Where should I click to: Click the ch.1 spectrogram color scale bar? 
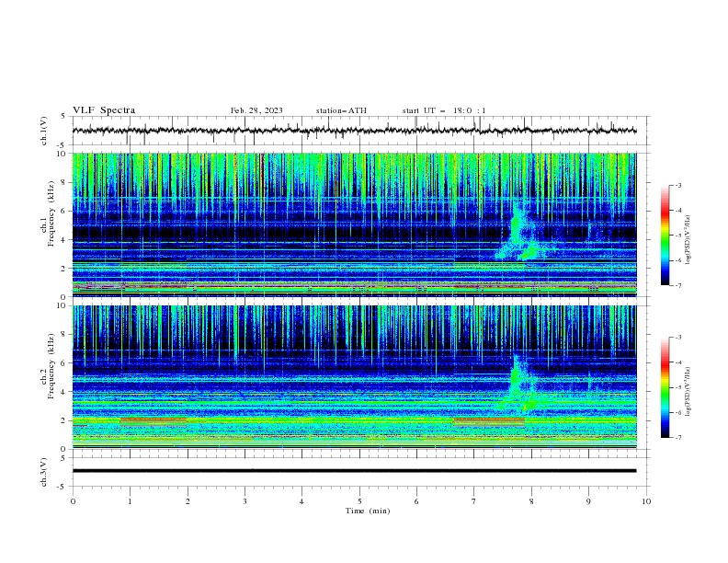click(665, 236)
